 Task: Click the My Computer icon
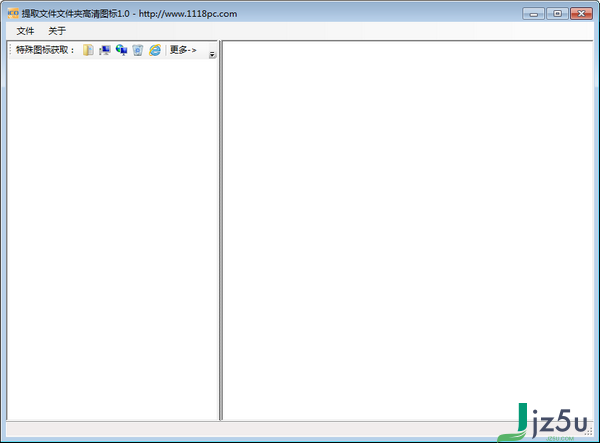pyautogui.click(x=104, y=50)
